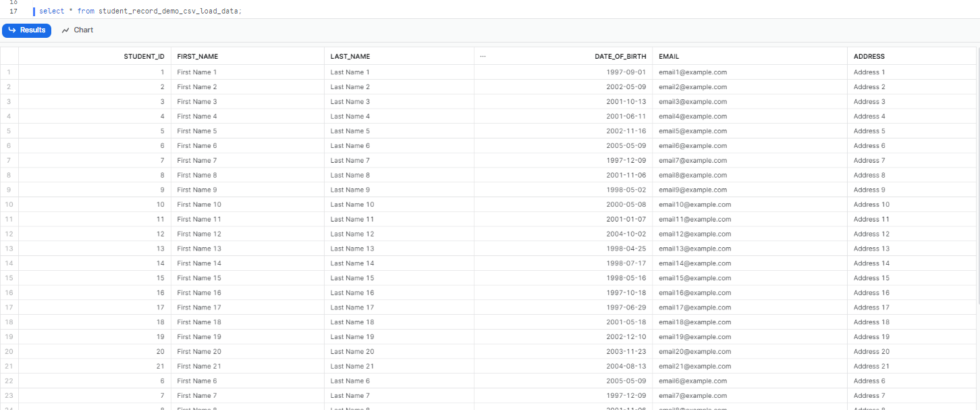
Task: Select the cell containing First Name 5
Action: point(196,131)
